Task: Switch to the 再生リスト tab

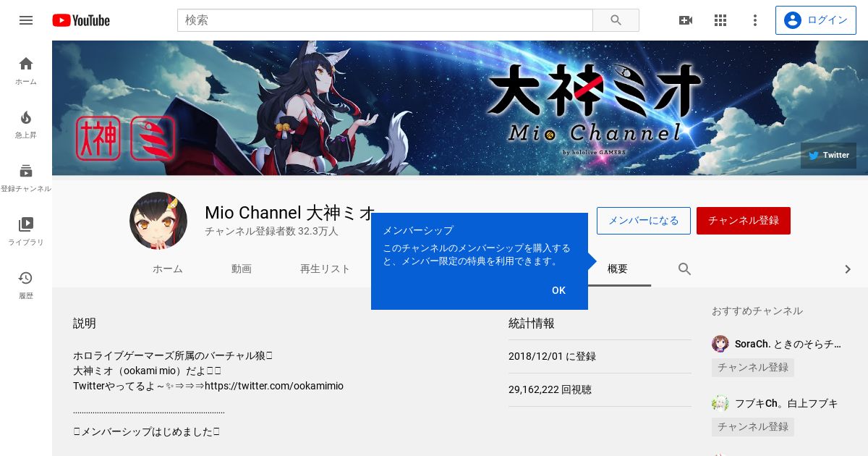Action: coord(325,269)
